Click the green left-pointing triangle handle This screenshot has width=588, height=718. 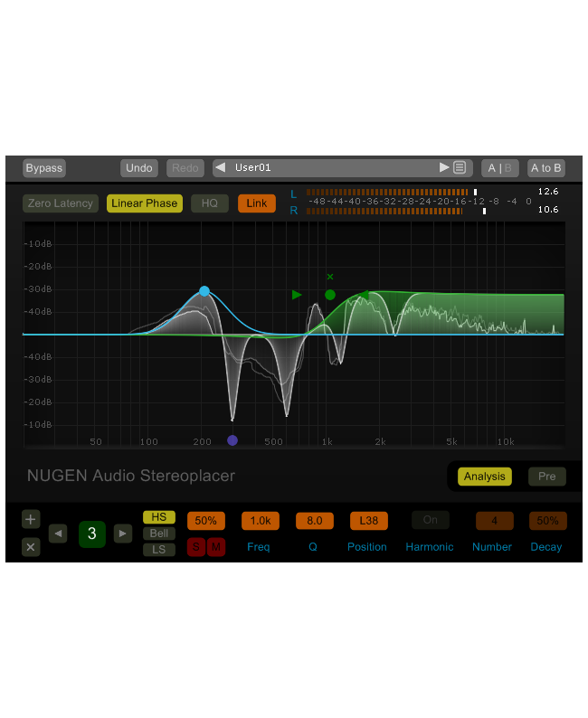point(364,295)
